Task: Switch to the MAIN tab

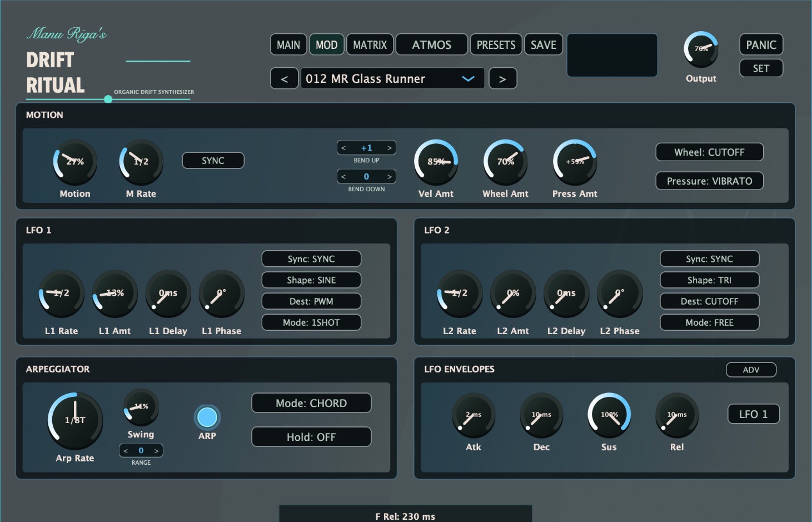Action: [288, 45]
